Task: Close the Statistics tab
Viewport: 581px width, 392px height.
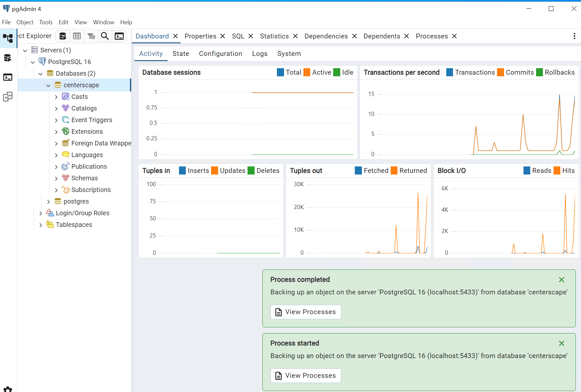Action: [295, 36]
